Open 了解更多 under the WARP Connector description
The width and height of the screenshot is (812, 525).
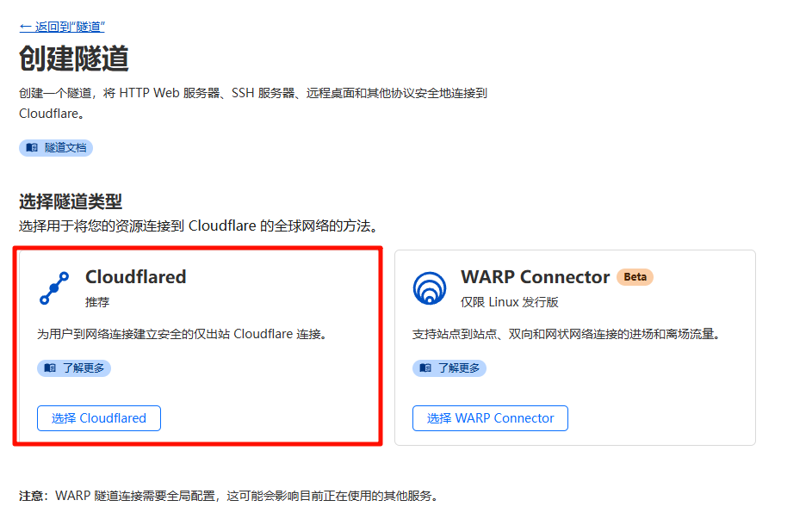pyautogui.click(x=449, y=367)
